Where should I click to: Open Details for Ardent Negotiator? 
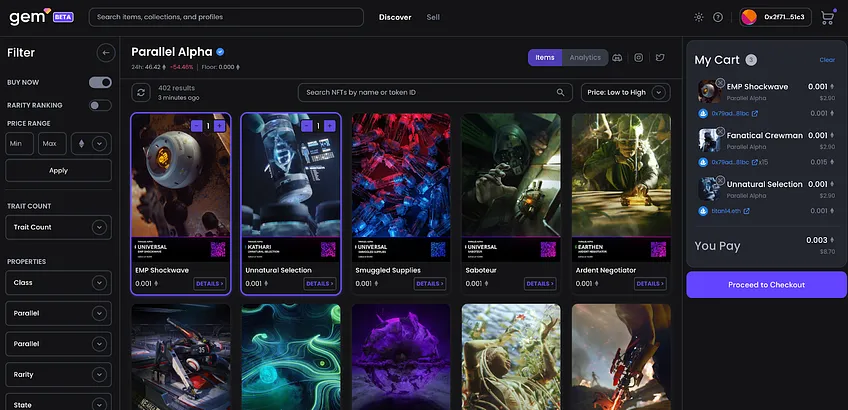coord(651,283)
